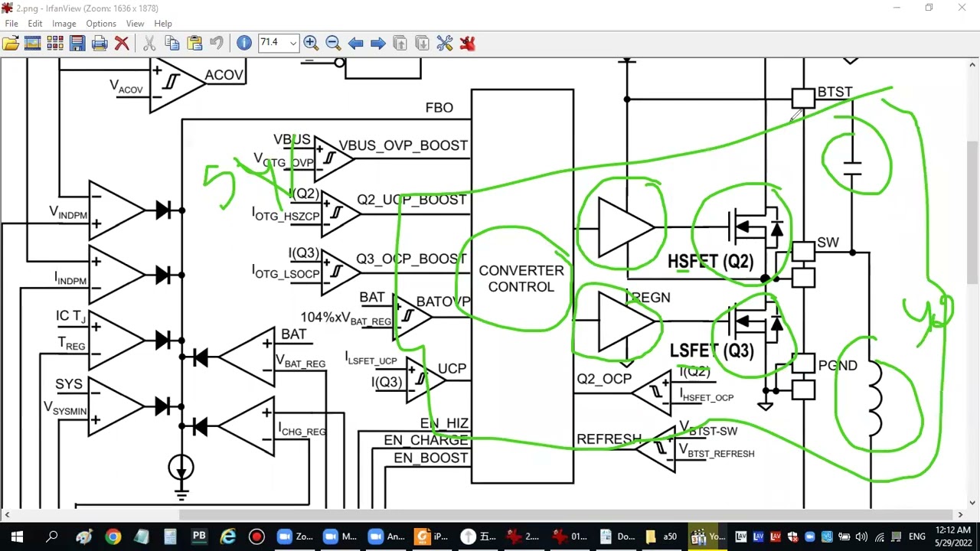Save image with the floppy disk icon
980x551 pixels.
click(x=77, y=44)
